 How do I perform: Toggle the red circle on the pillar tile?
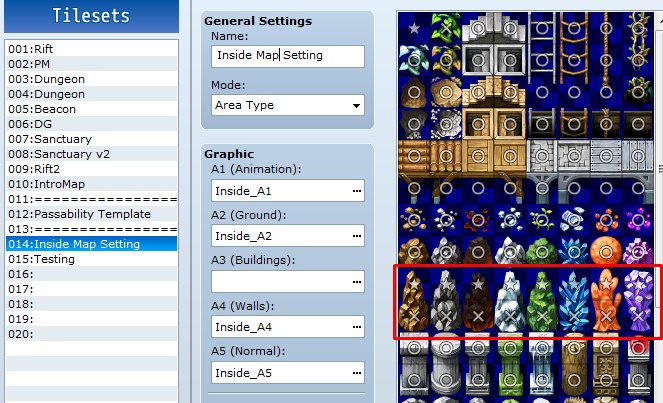638,348
